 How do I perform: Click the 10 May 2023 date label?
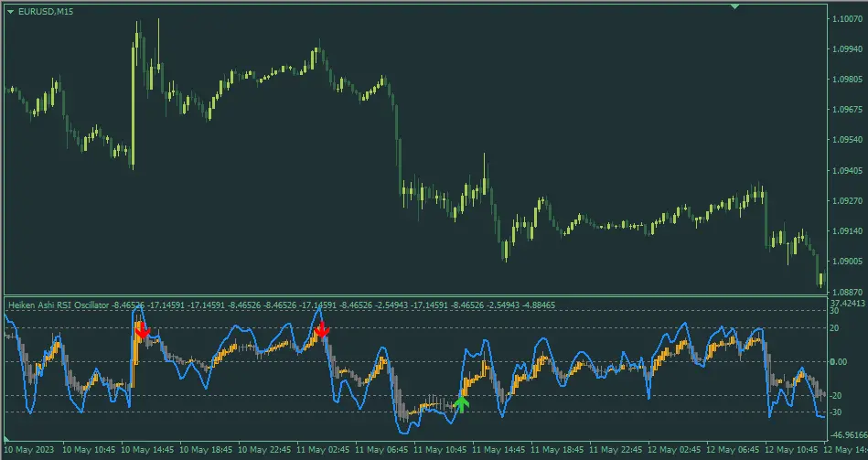click(x=31, y=450)
